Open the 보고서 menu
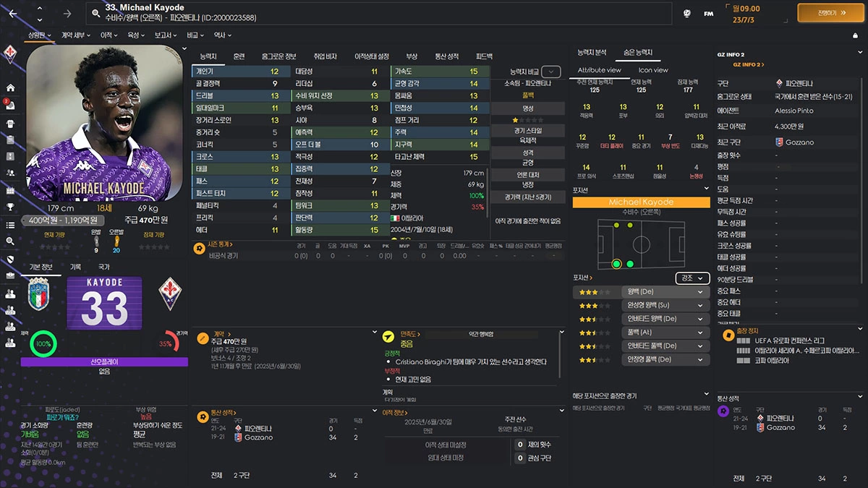 (166, 35)
